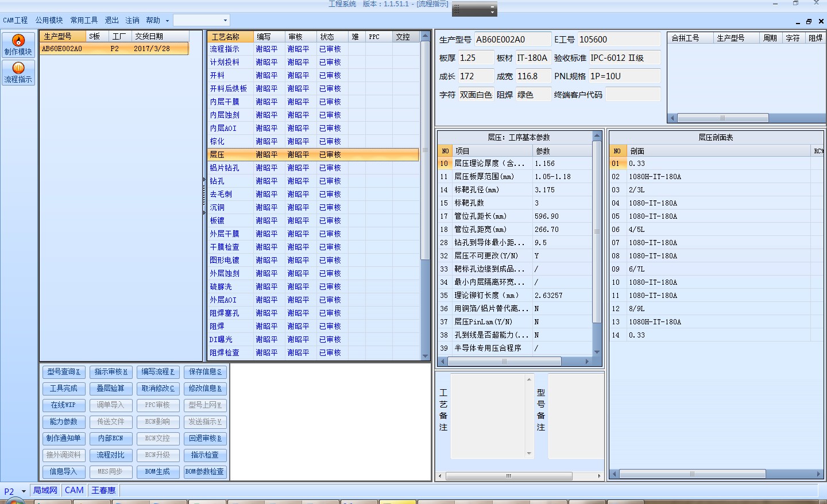Viewport: 827px width, 504px height.
Task: Select the 沉铜 process row
Action: click(x=314, y=208)
